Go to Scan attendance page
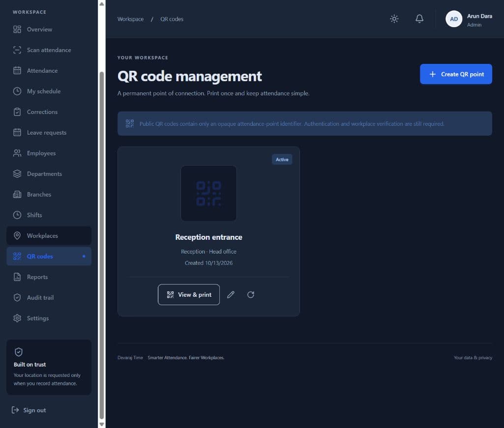Screen dimensions: 504x428 [x=49, y=50]
